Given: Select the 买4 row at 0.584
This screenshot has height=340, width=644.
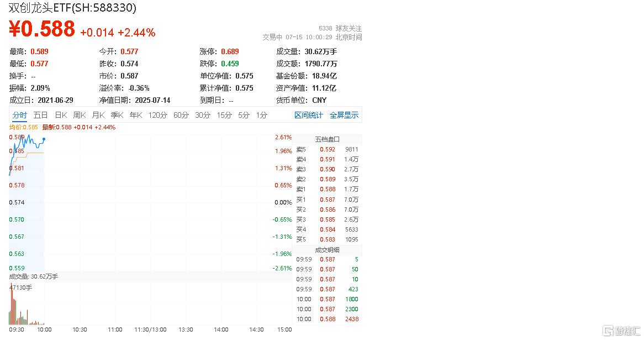Looking at the screenshot, I should [328, 229].
